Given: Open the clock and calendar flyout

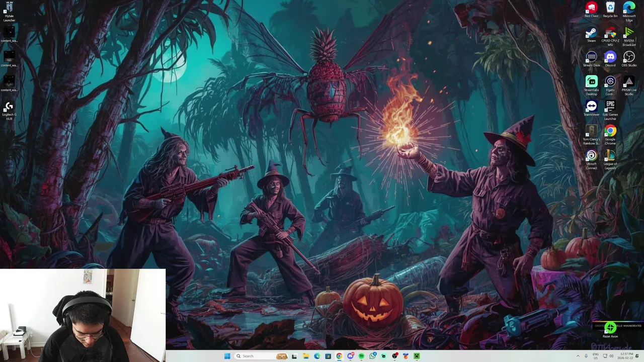Looking at the screenshot, I should [x=626, y=356].
